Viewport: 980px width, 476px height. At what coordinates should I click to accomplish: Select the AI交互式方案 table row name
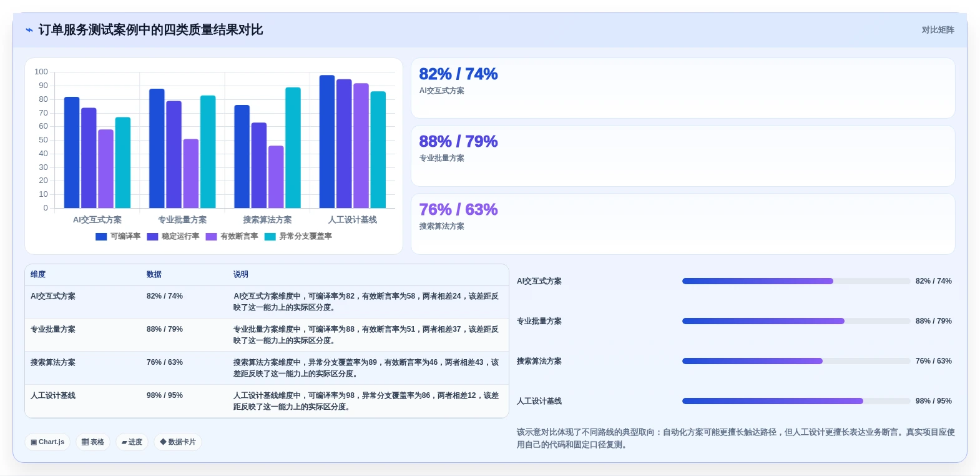click(53, 296)
